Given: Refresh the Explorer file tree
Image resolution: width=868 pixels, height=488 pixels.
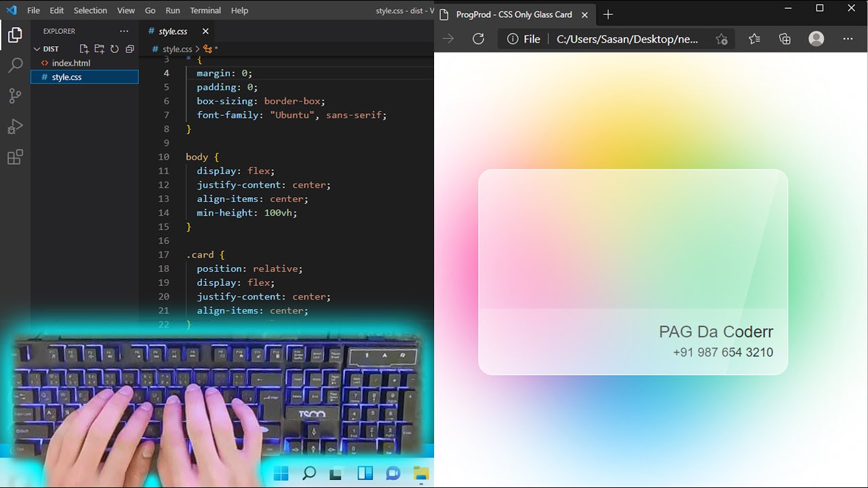Looking at the screenshot, I should pos(114,49).
